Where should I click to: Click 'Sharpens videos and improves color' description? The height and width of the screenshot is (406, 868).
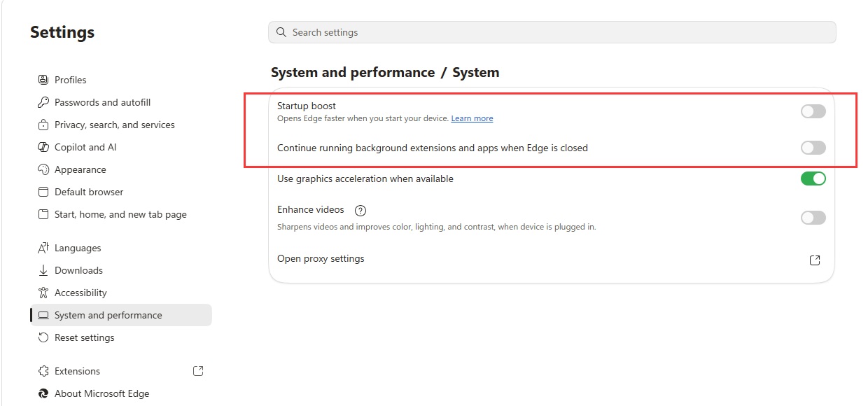coord(437,227)
